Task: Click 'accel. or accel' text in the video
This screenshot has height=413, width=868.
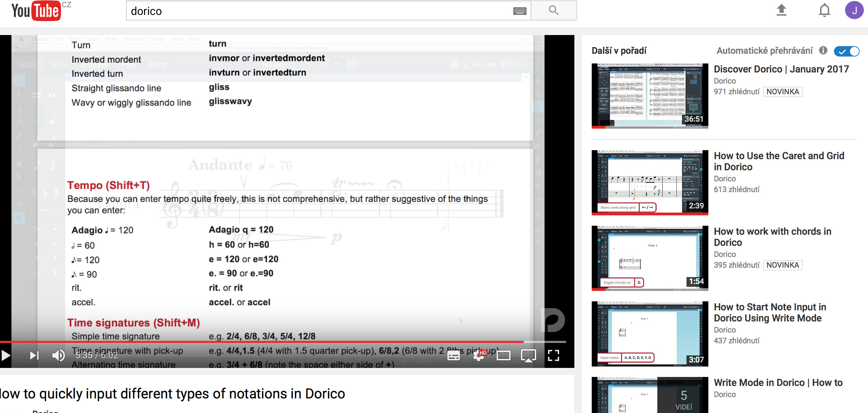Action: [x=239, y=302]
